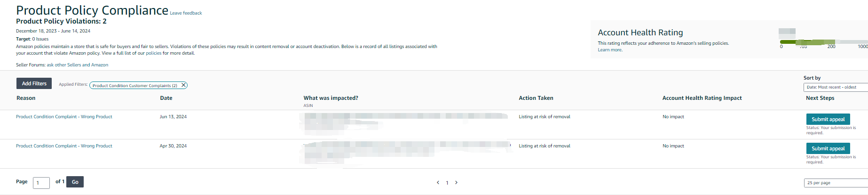This screenshot has height=195, width=868.
Task: Open the policies link in description
Action: (x=153, y=53)
